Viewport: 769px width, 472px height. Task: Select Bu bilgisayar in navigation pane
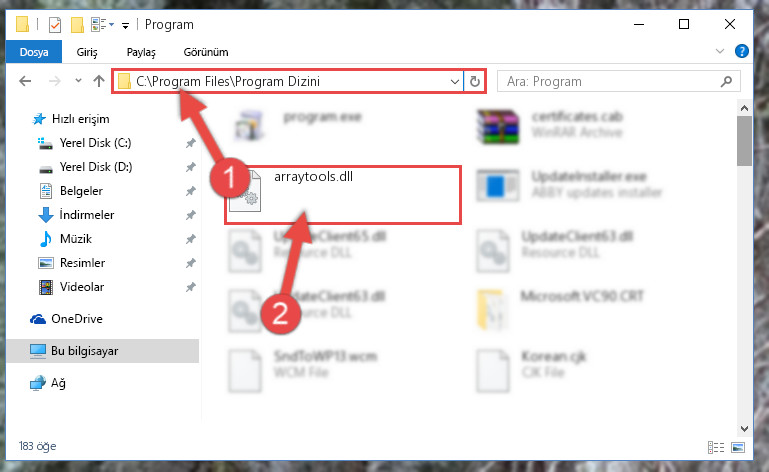[103, 351]
